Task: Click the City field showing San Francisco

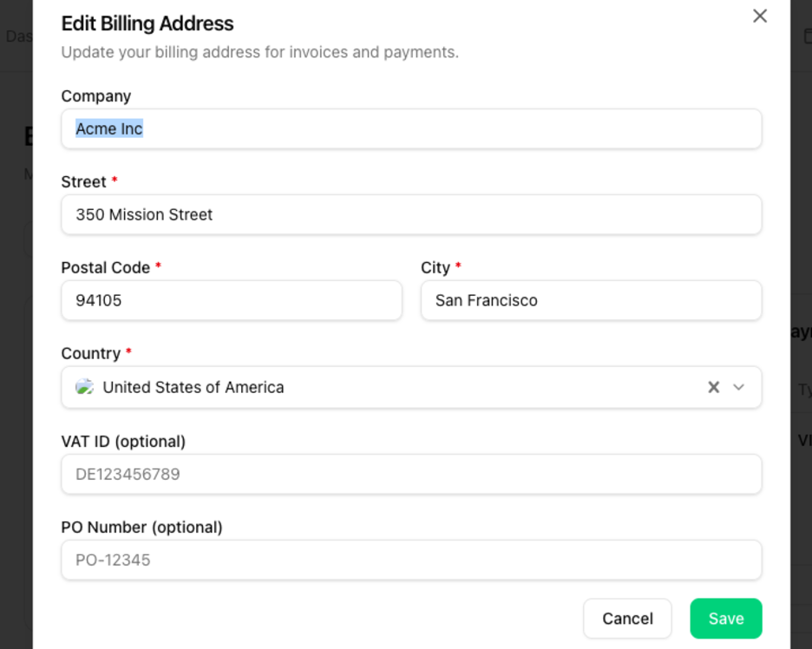Action: pyautogui.click(x=591, y=300)
